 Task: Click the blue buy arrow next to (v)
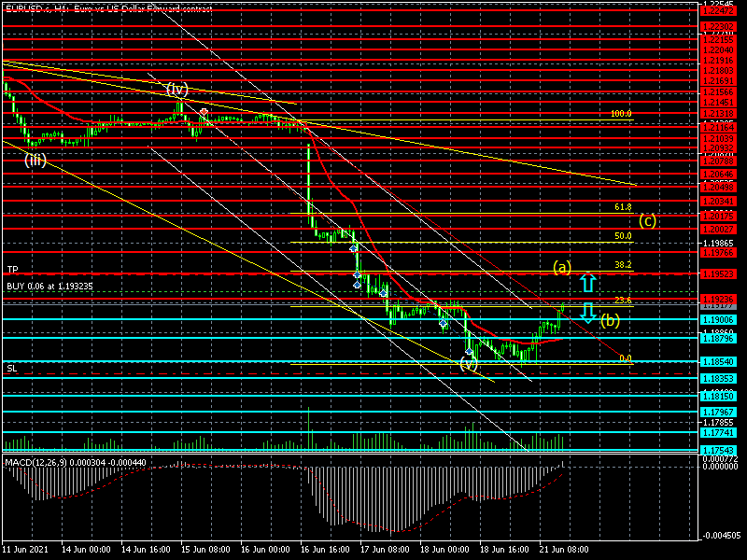coord(469,352)
